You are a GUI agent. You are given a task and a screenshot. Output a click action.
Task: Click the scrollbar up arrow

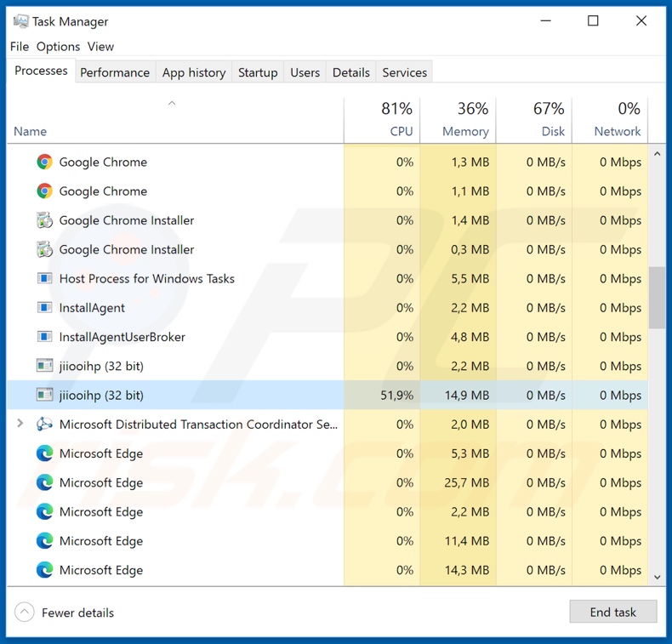pyautogui.click(x=657, y=154)
